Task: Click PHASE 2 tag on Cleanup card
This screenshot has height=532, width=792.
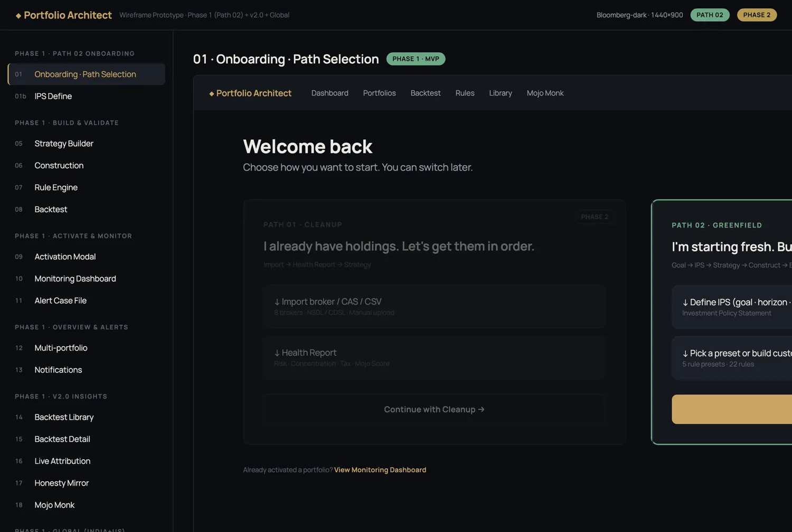Action: point(595,217)
